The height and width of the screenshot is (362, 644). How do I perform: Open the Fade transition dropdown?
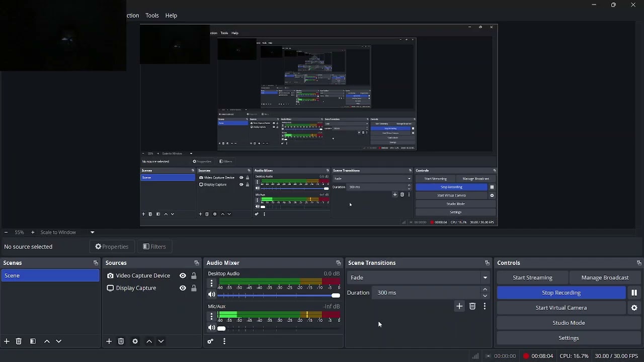point(419,278)
